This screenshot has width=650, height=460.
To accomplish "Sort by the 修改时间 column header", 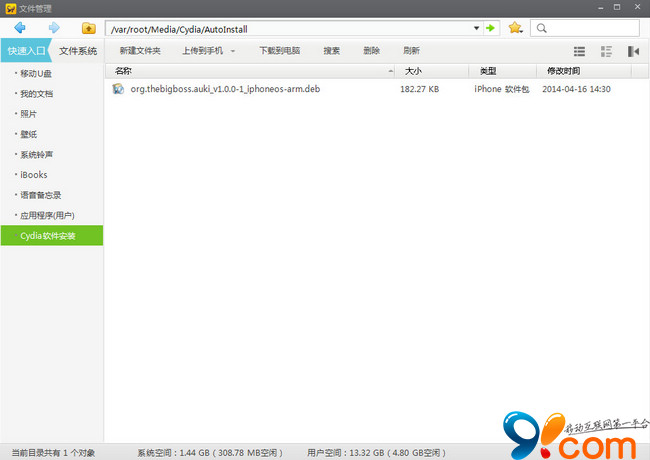I will 584,71.
